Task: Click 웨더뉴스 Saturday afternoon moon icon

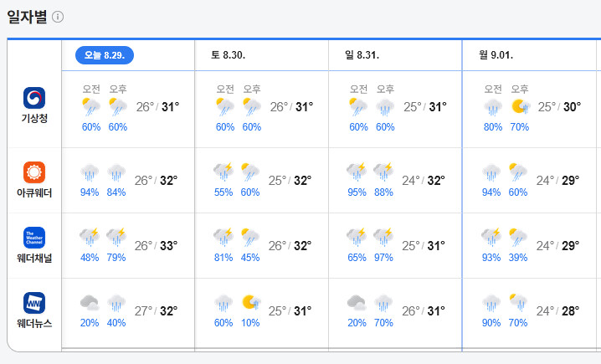Action: [249, 302]
